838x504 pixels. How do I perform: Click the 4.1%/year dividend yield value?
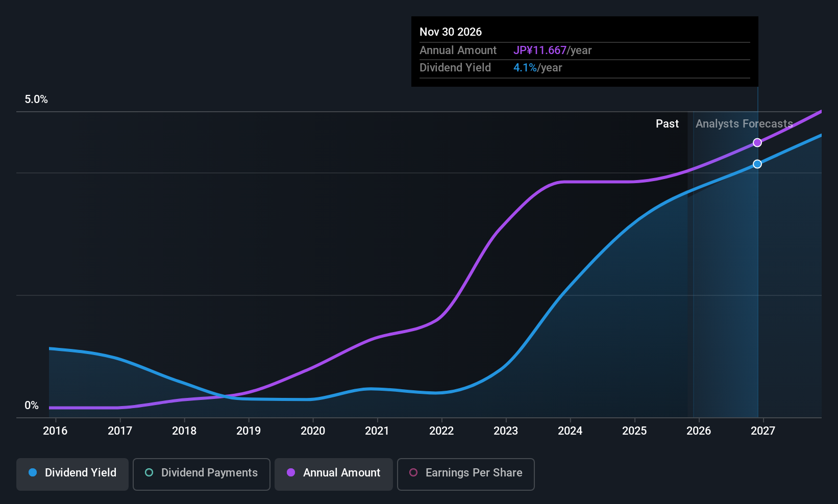click(x=537, y=68)
